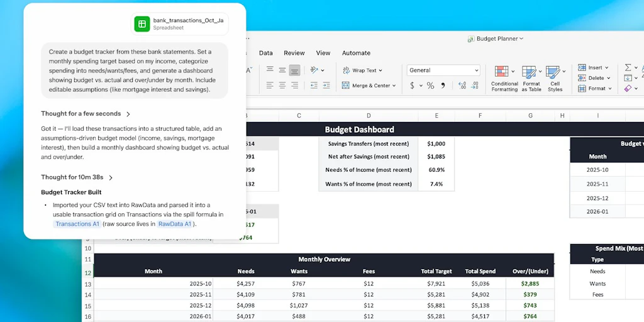Open the Automate ribbon tab

point(356,53)
